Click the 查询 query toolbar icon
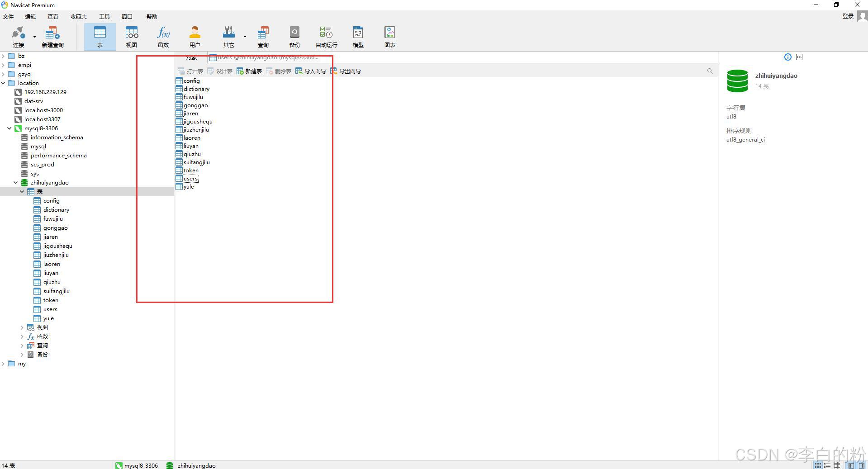The height and width of the screenshot is (469, 868). tap(263, 37)
